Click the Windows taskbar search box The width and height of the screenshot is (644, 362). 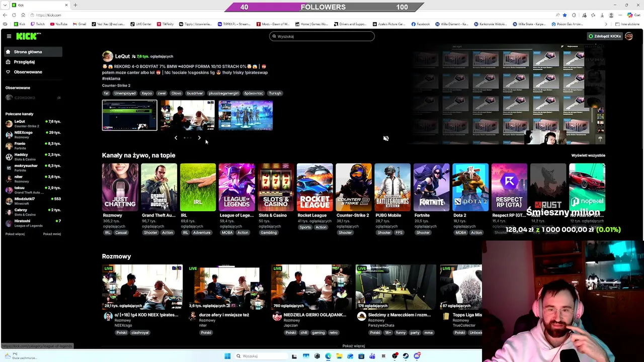pyautogui.click(x=261, y=356)
